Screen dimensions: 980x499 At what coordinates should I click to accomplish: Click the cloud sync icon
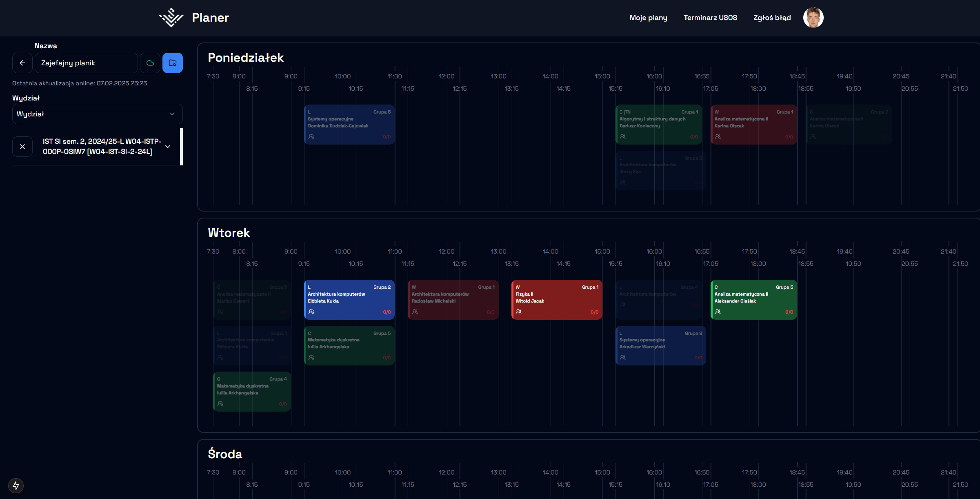click(150, 63)
